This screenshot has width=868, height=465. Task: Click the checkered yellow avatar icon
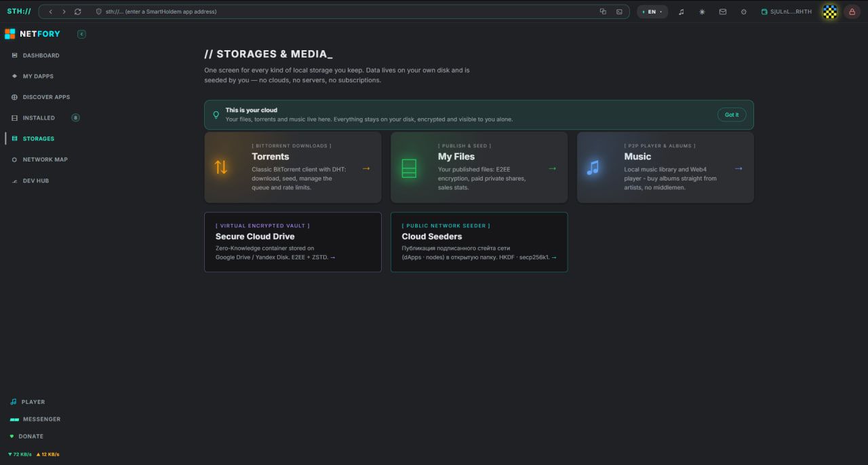[830, 12]
